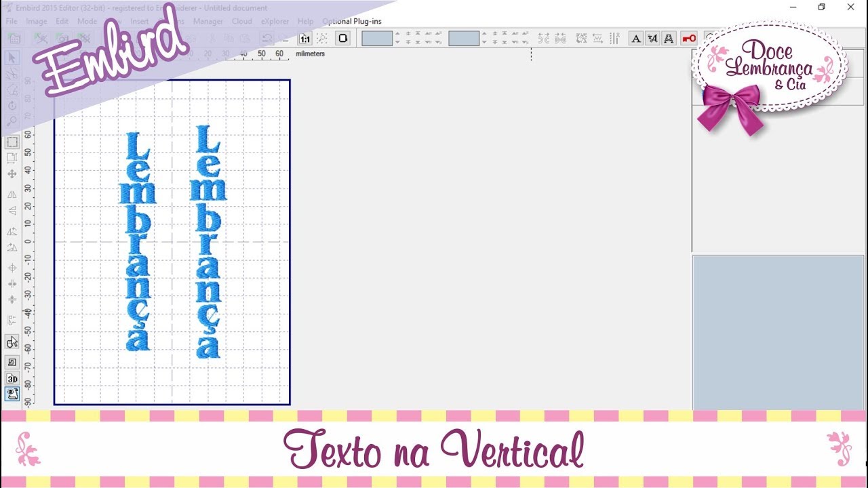Click the resize tool below the rectangle selection
Image resolution: width=868 pixels, height=488 pixels.
(12, 158)
